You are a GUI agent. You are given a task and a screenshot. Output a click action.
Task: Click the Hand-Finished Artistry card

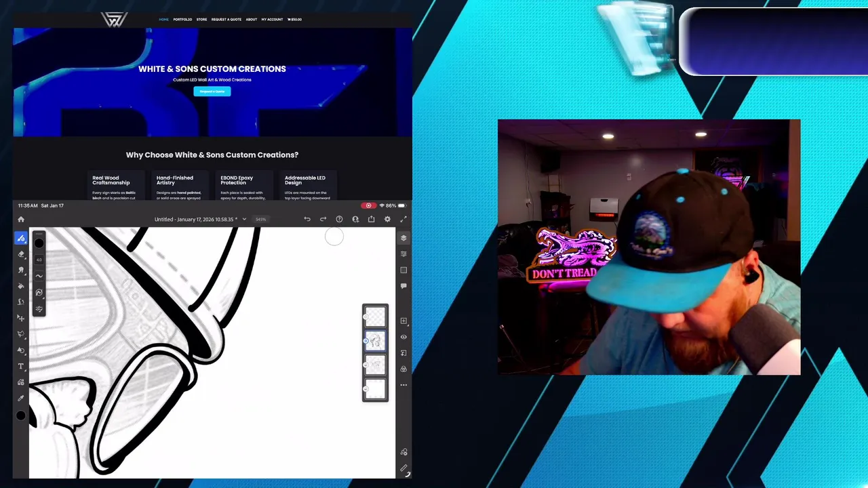[179, 186]
